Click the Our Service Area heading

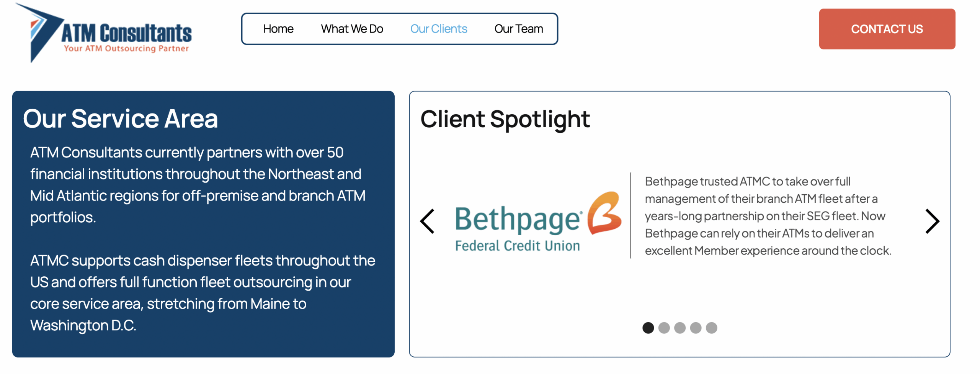click(x=120, y=119)
